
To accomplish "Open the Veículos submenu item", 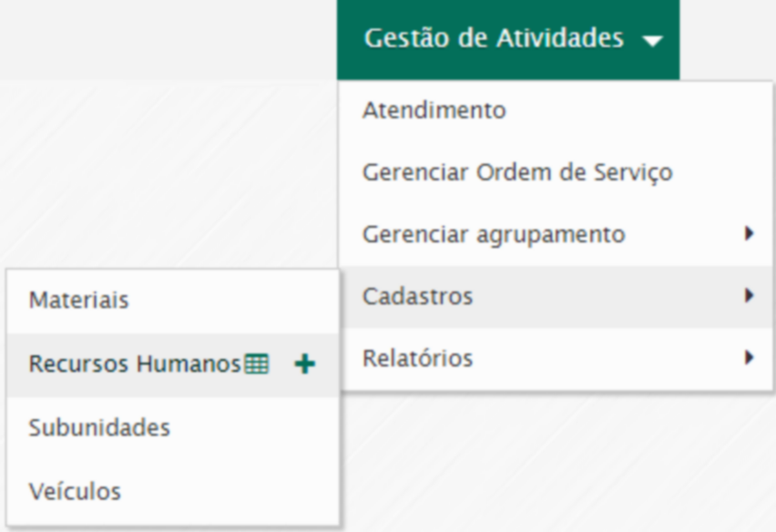I will tap(75, 491).
